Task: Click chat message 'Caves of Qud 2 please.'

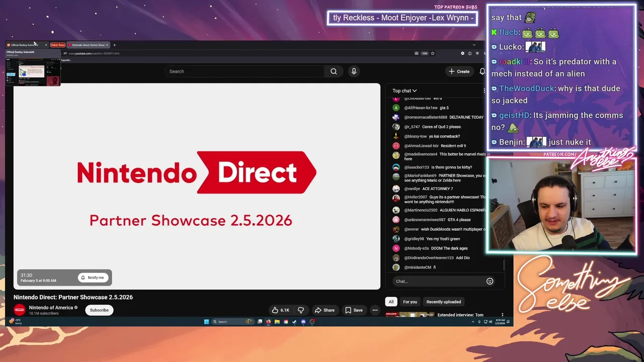Action: pos(442,127)
